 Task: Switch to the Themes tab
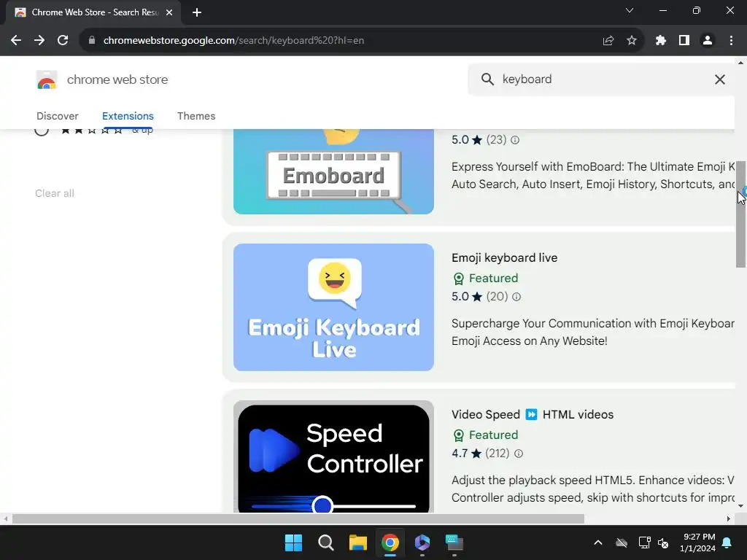(196, 116)
